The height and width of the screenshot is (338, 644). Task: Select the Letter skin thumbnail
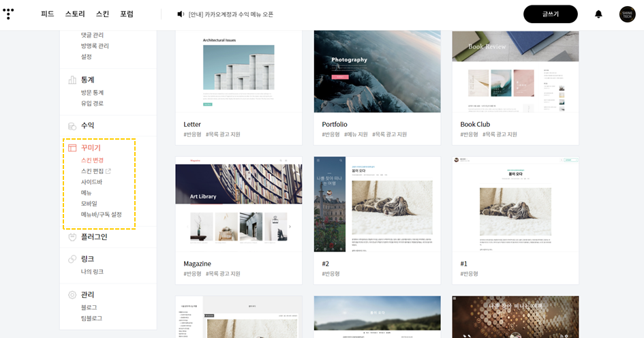tap(239, 72)
